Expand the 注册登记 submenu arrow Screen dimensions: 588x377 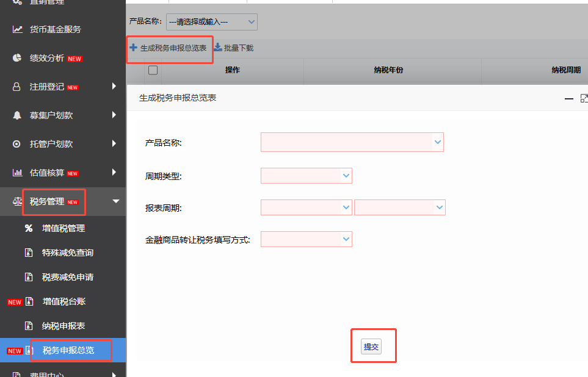pos(114,86)
